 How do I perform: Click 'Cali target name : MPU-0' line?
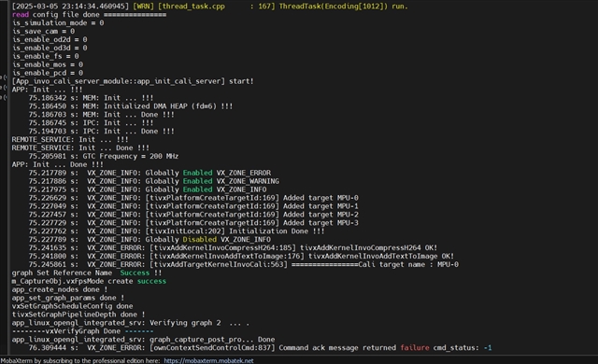point(244,265)
